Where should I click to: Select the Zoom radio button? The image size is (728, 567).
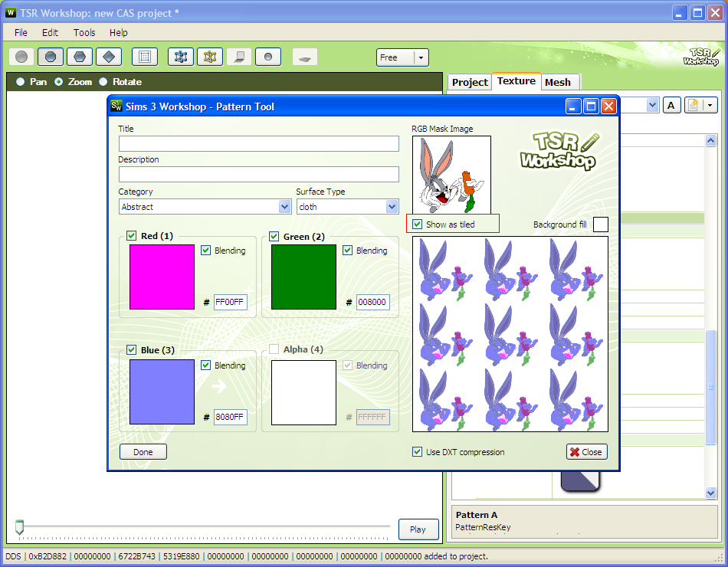coord(58,82)
